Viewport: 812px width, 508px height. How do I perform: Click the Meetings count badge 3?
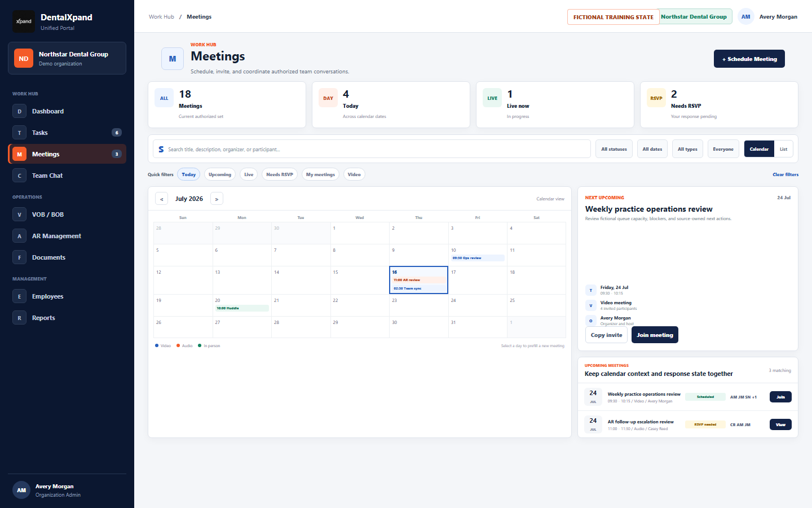click(117, 154)
